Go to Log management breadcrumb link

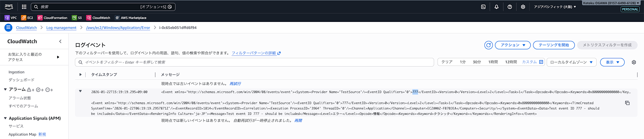[61, 28]
